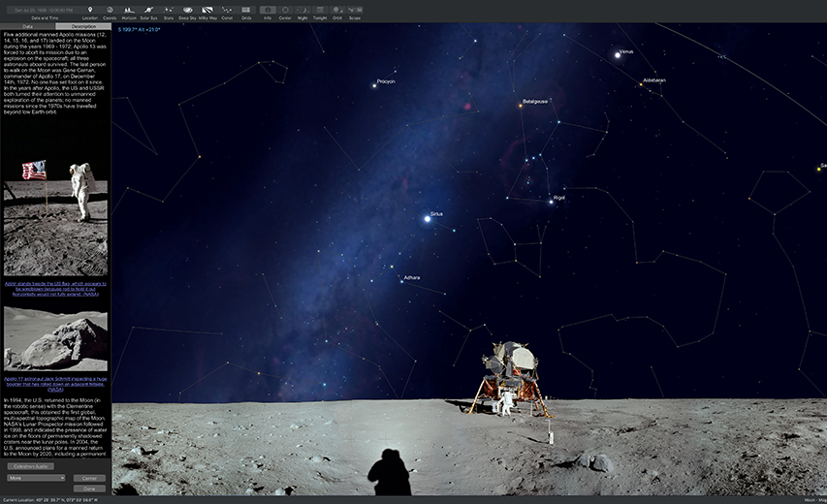Toggle the Const constellations icon
This screenshot has height=504, width=827.
click(227, 10)
